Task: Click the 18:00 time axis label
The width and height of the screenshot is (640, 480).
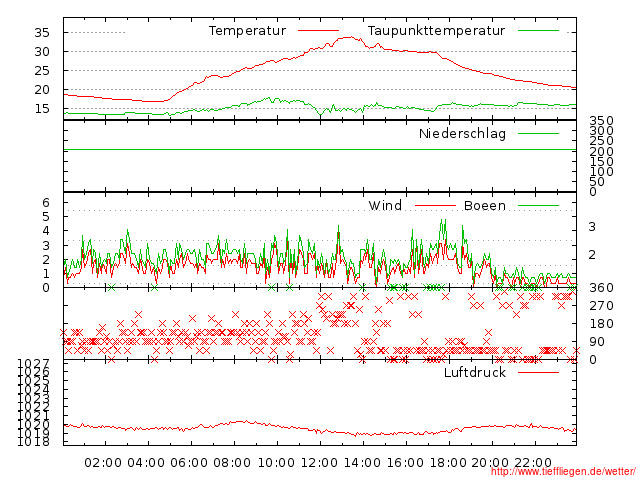Action: [448, 463]
